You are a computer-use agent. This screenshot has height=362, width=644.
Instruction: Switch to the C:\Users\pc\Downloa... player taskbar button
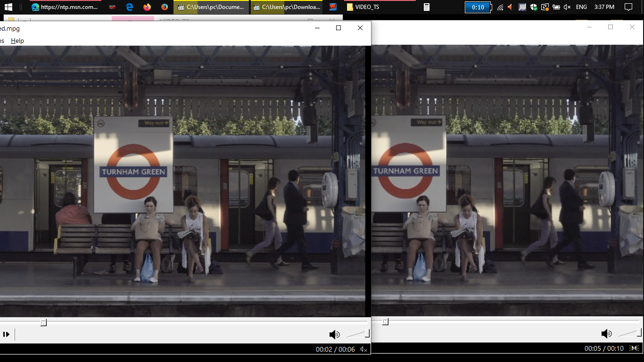(287, 7)
